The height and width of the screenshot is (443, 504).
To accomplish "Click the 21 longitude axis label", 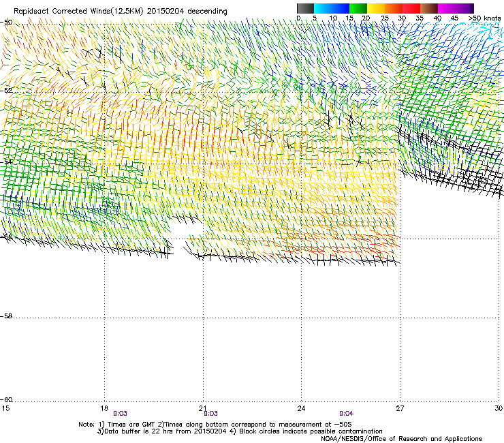I will 202,408.
